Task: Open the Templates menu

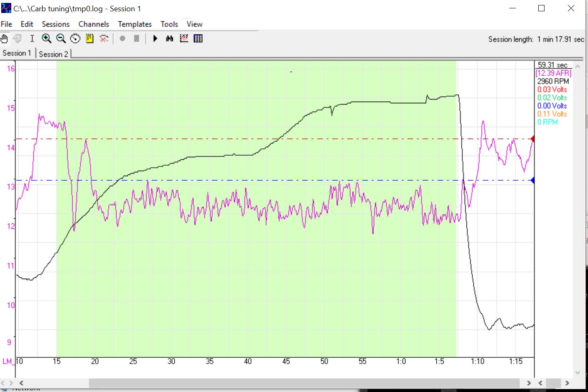Action: [x=135, y=24]
